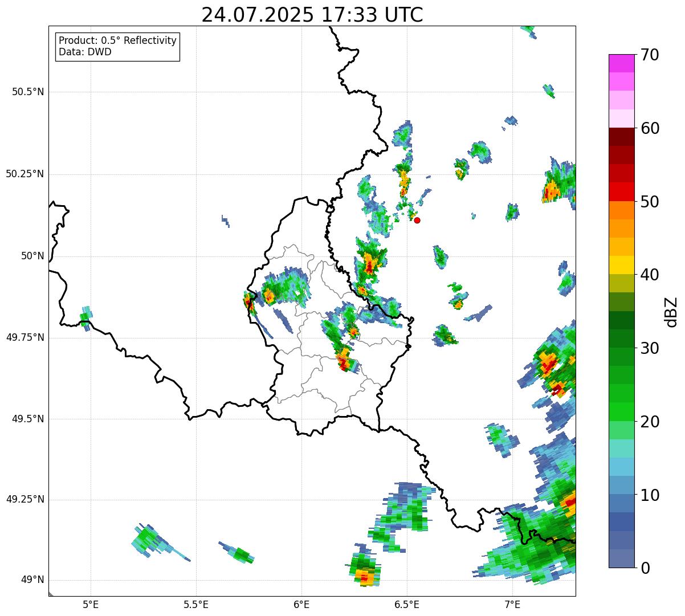Click the latitude label '50.25°N'

[25, 174]
